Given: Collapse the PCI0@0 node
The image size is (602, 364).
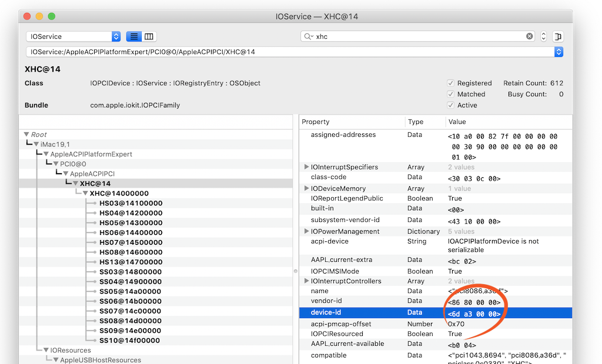Looking at the screenshot, I should pos(56,164).
